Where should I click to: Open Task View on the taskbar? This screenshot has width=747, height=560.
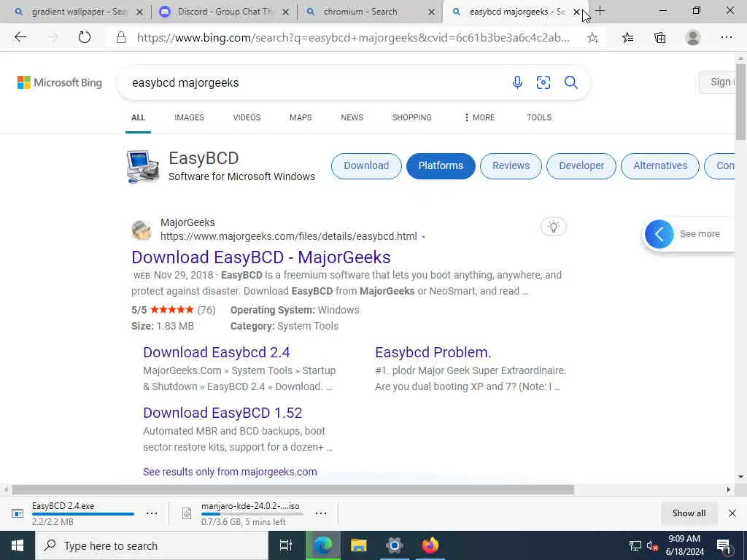point(286,545)
